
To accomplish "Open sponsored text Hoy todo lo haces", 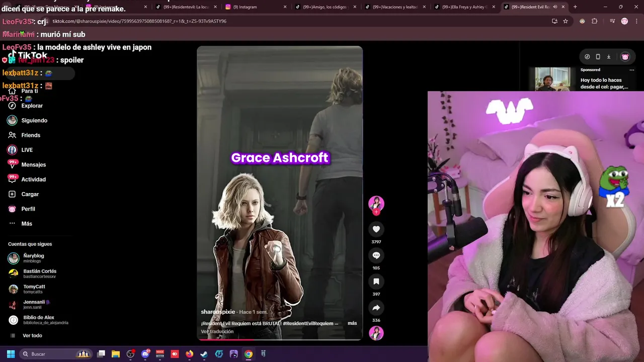I will click(604, 83).
